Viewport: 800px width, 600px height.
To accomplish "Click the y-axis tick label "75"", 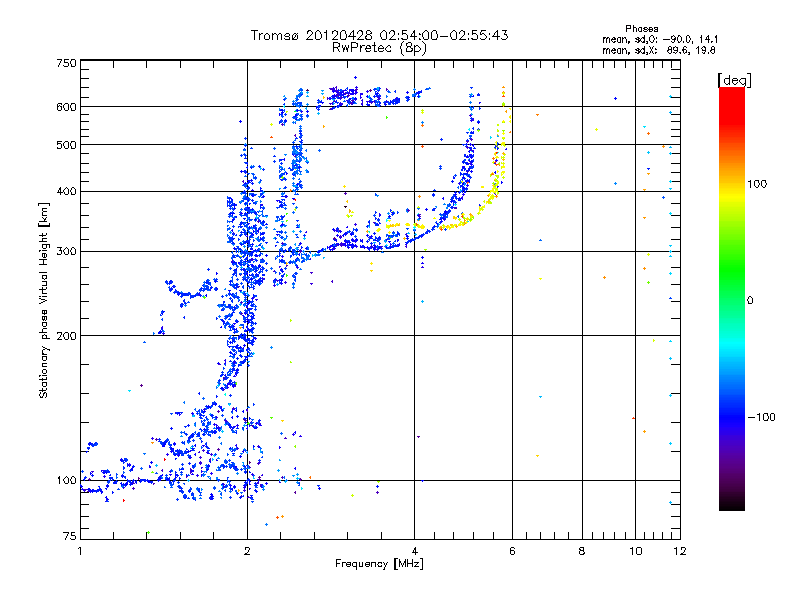I will coord(70,536).
